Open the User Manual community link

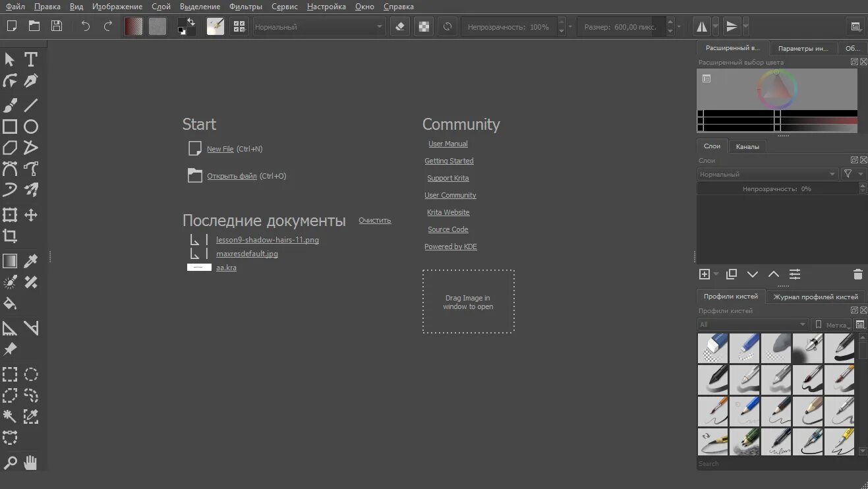448,144
